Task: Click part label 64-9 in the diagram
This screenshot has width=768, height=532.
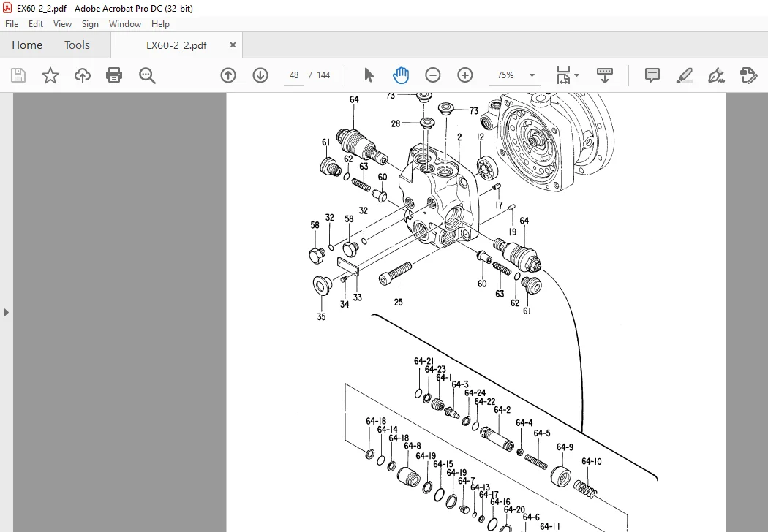Action: 565,447
